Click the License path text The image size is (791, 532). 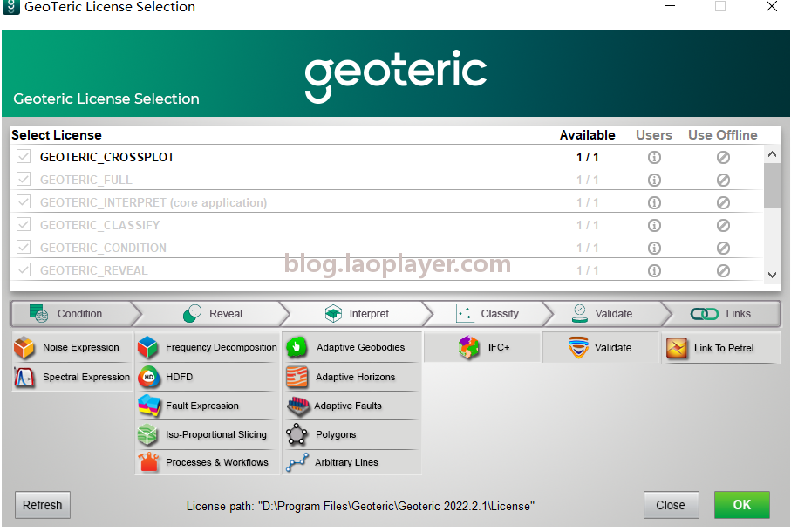tap(360, 506)
